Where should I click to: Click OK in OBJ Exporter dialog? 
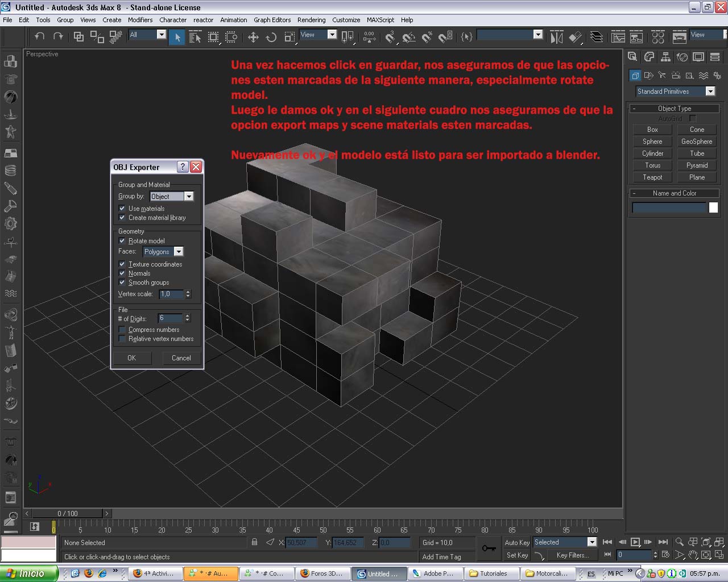(131, 358)
